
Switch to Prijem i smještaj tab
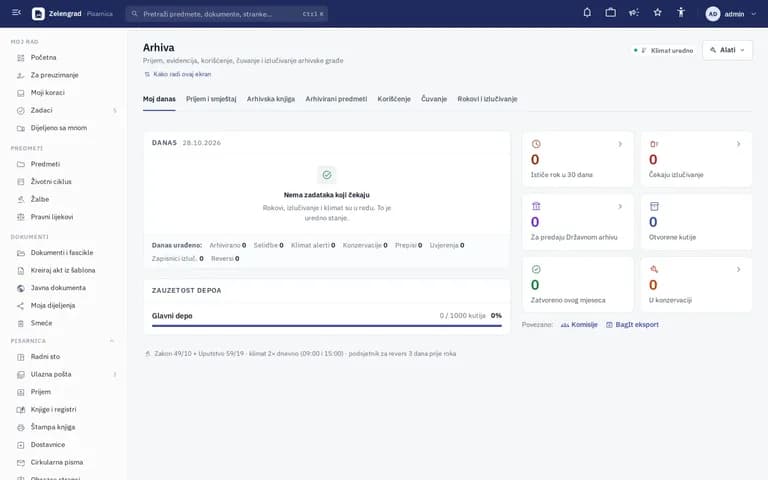tap(211, 99)
